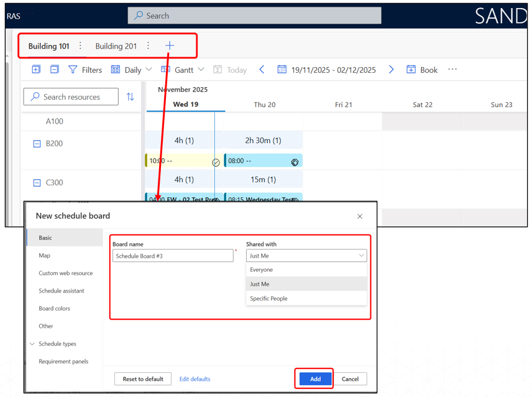Click the expand all rows icon in the toolbar
This screenshot has height=397, width=532.
click(x=36, y=70)
